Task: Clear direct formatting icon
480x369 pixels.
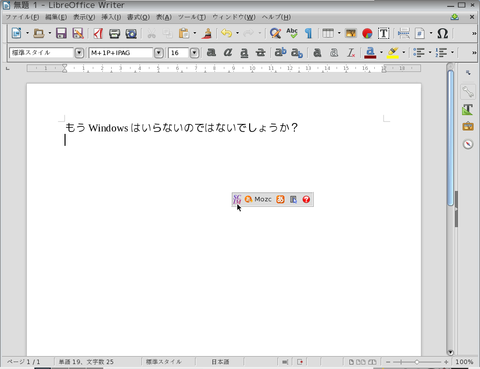Action: [x=351, y=52]
